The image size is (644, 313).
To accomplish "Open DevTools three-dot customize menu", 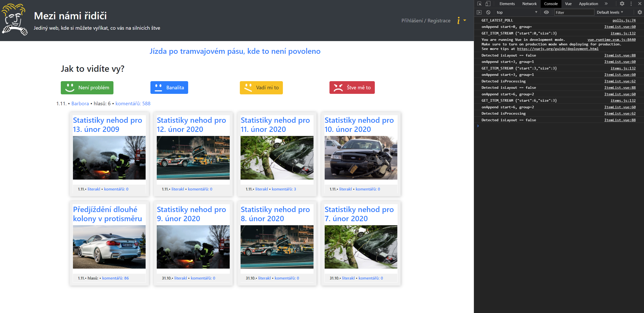I will (x=631, y=4).
